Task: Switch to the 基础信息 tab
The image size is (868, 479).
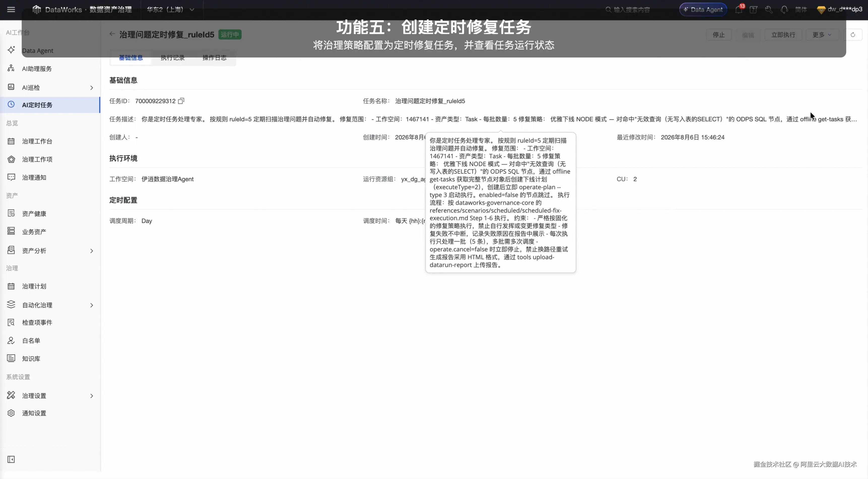Action: pos(131,58)
